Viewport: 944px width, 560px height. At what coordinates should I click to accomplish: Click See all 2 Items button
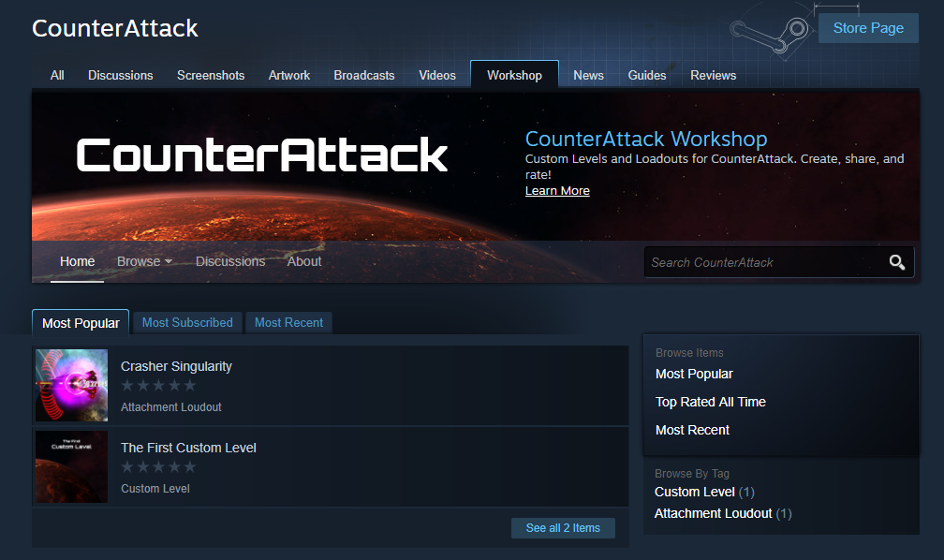pos(563,528)
